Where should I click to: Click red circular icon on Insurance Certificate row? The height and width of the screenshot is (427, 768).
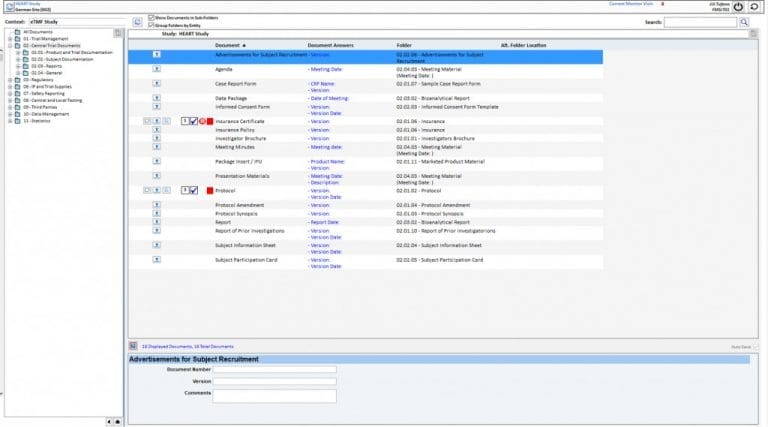pos(202,121)
